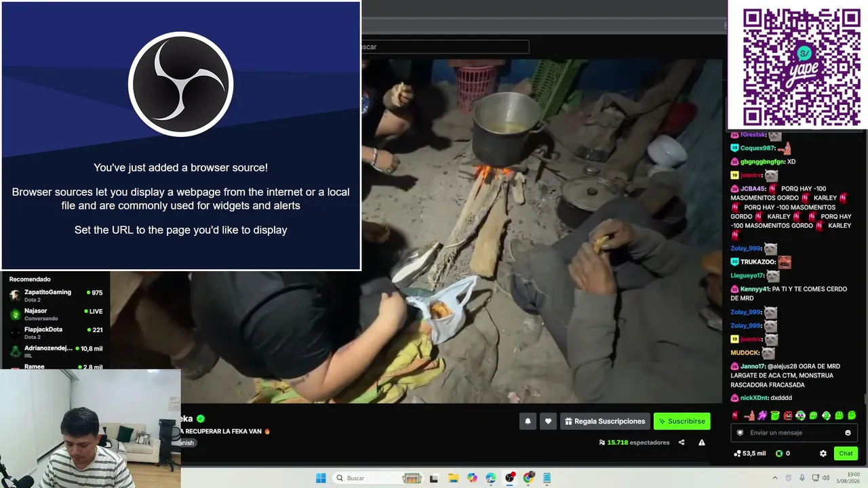The width and height of the screenshot is (868, 488).
Task: Open the chat settings gear
Action: point(823,453)
